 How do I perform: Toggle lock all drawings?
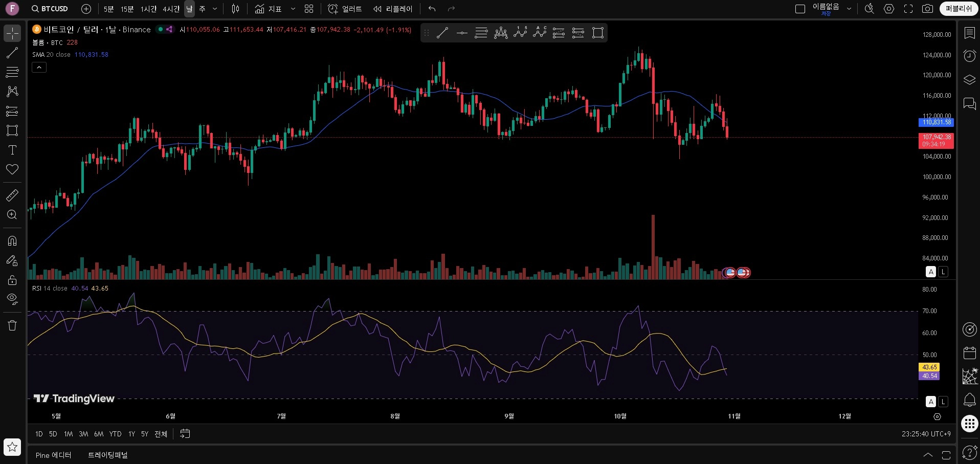(x=12, y=280)
